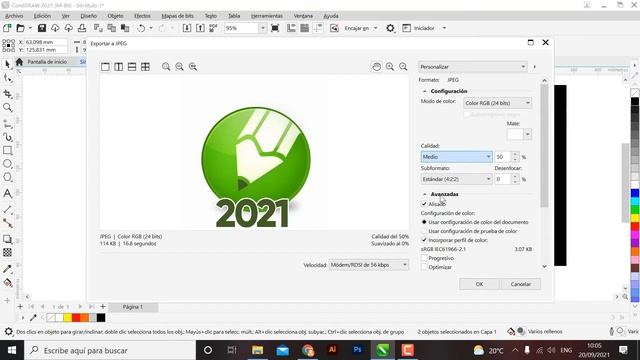Screen dimensions: 640x360
Task: Switch to single full preview layout
Action: (x=105, y=67)
